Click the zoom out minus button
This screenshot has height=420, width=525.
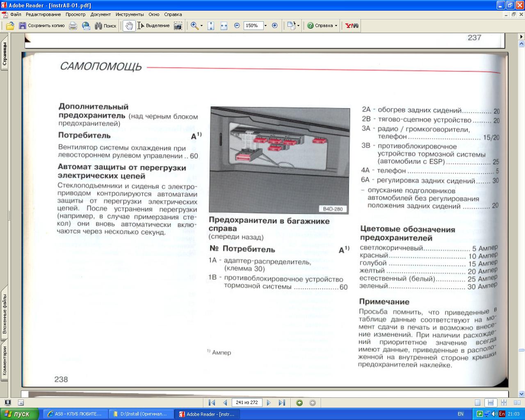click(x=237, y=26)
